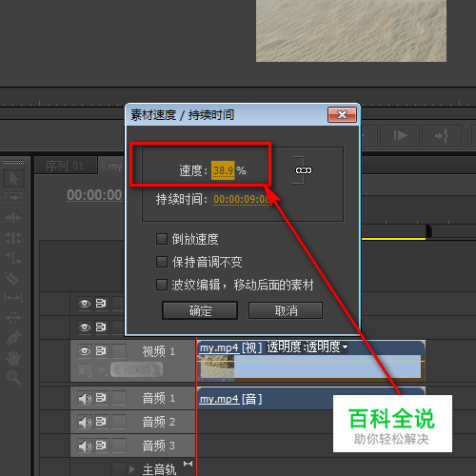Viewport: 476px width, 476px height.
Task: Open the 透明度:透明度 clip effect dropdown
Action: 345,347
